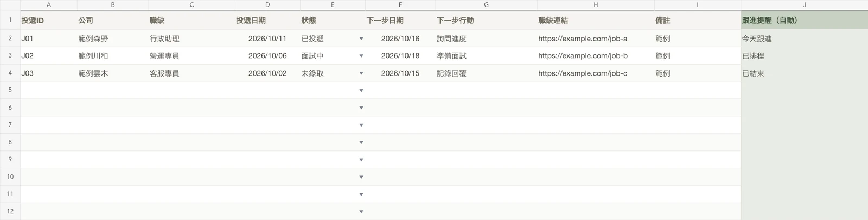Select action cell 準備面試

(x=486, y=56)
